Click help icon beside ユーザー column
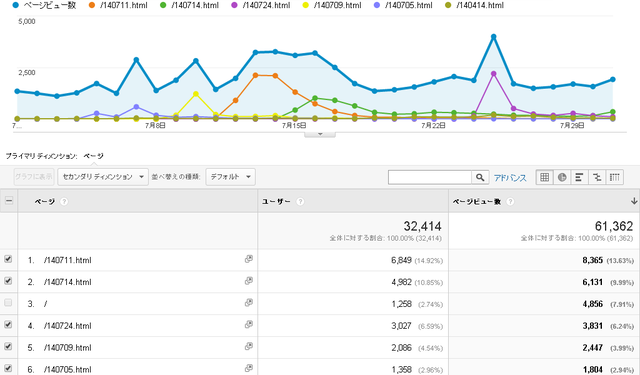 pos(300,202)
